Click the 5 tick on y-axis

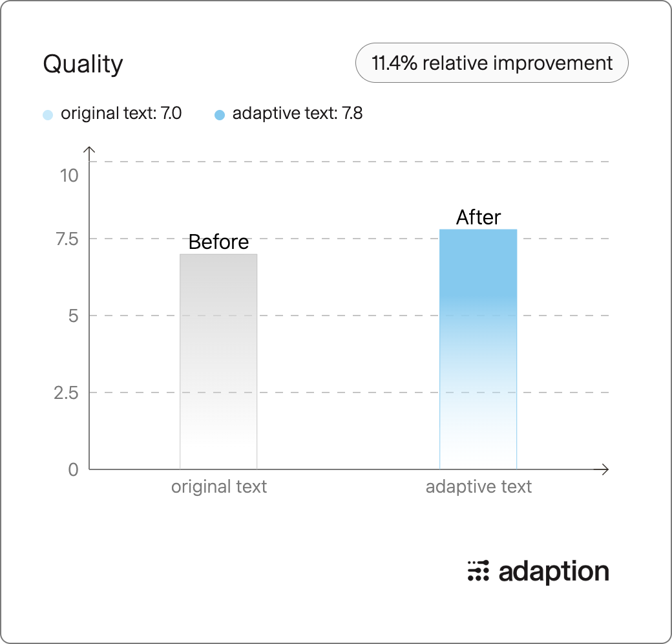(73, 316)
